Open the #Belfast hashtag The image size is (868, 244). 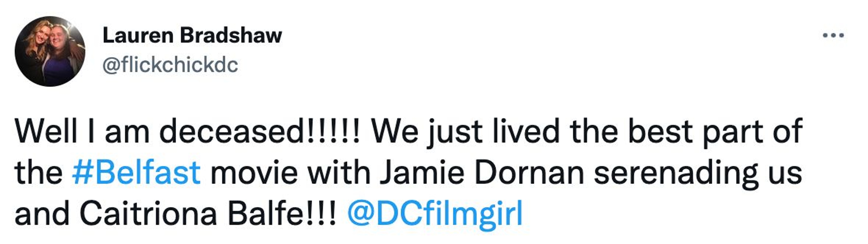(136, 173)
